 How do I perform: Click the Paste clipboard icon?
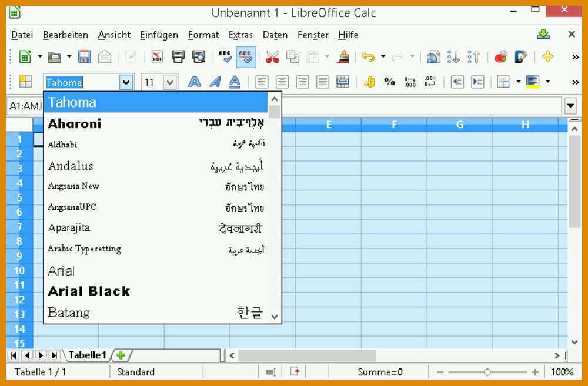pos(312,57)
